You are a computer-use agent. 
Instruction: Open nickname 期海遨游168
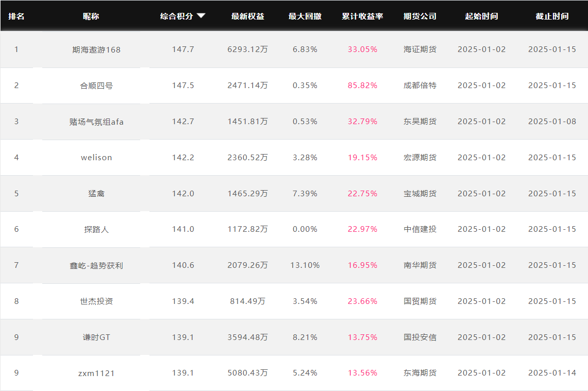click(96, 49)
